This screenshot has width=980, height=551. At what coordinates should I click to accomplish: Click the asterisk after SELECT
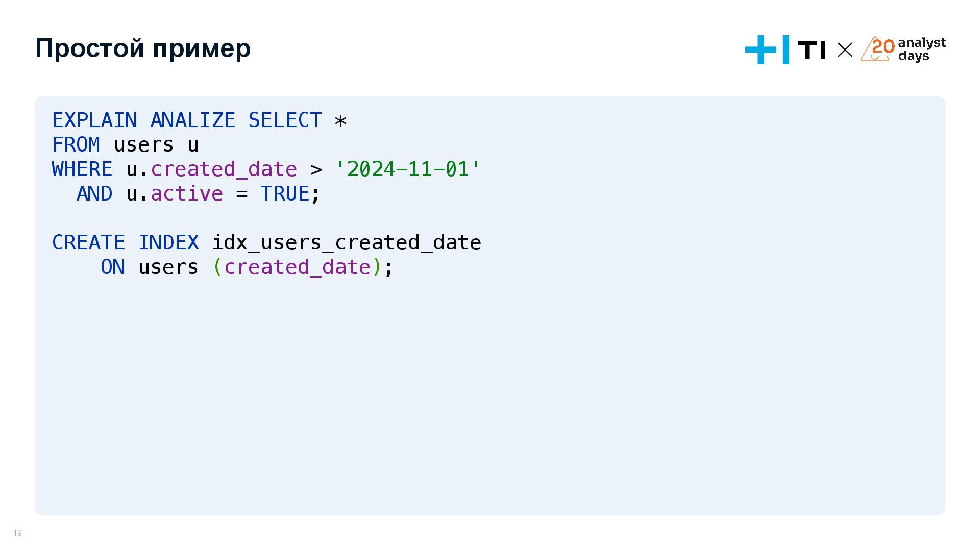[340, 121]
